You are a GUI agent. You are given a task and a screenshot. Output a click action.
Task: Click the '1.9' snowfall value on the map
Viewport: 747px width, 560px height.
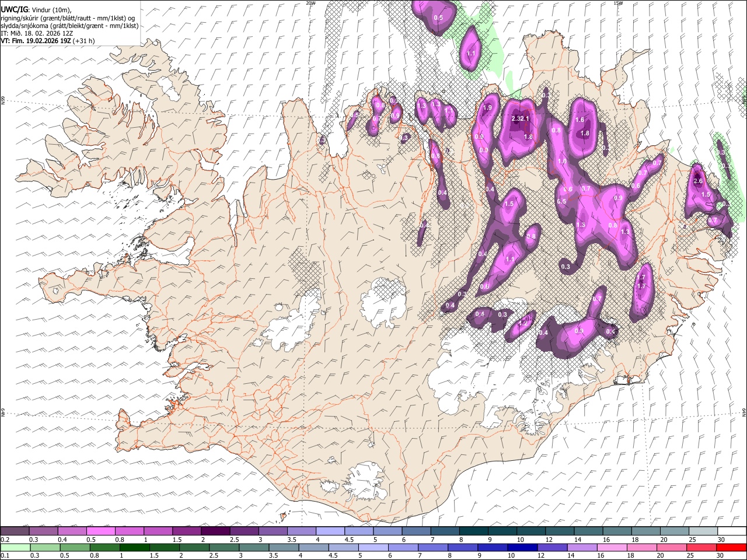487,108
